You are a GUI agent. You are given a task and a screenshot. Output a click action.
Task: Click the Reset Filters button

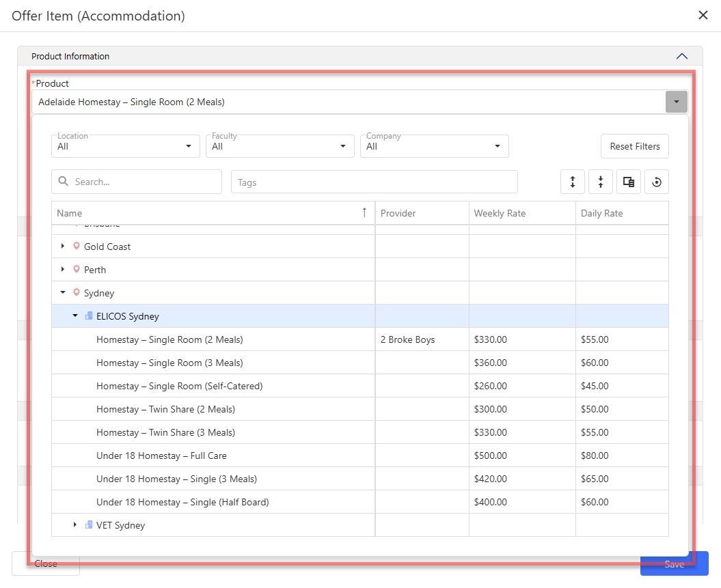tap(635, 146)
